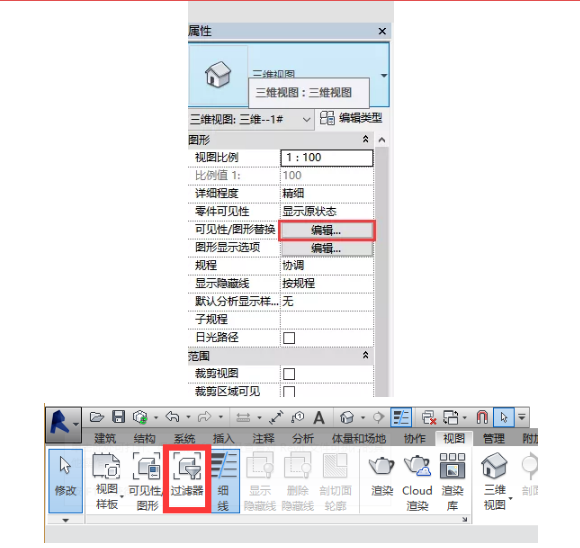Click the Section circle icon in quick access toolbar
This screenshot has width=580, height=548.
[x=378, y=417]
